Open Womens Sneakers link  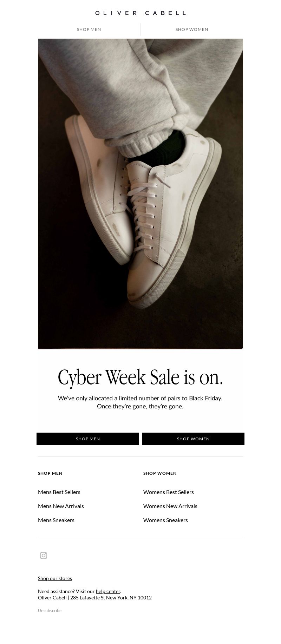point(165,520)
